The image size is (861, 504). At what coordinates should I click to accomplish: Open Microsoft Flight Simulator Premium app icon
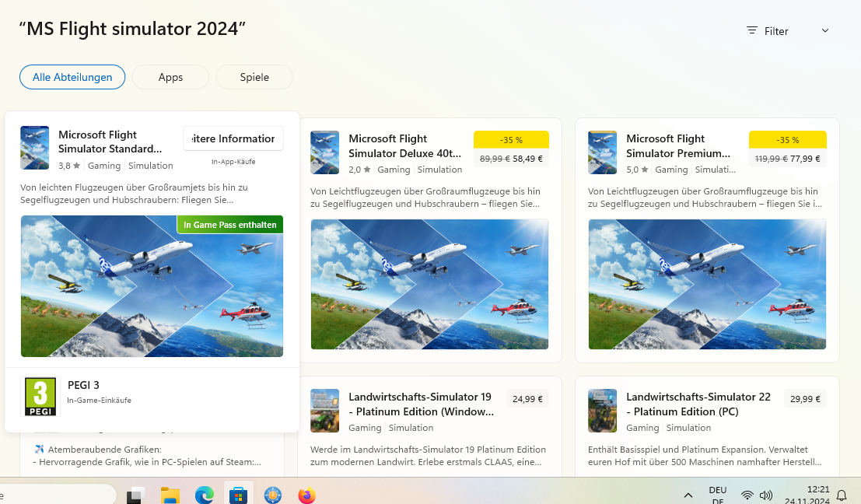tap(602, 152)
